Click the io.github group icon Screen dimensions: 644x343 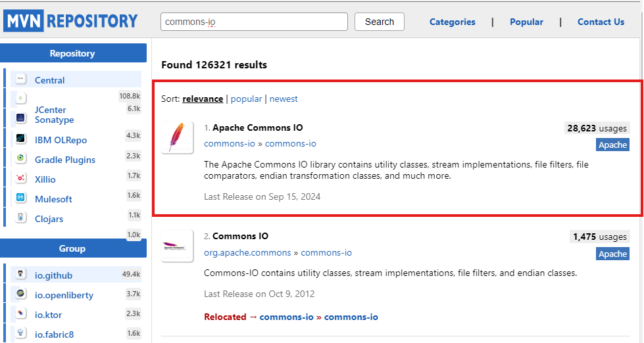click(x=21, y=273)
